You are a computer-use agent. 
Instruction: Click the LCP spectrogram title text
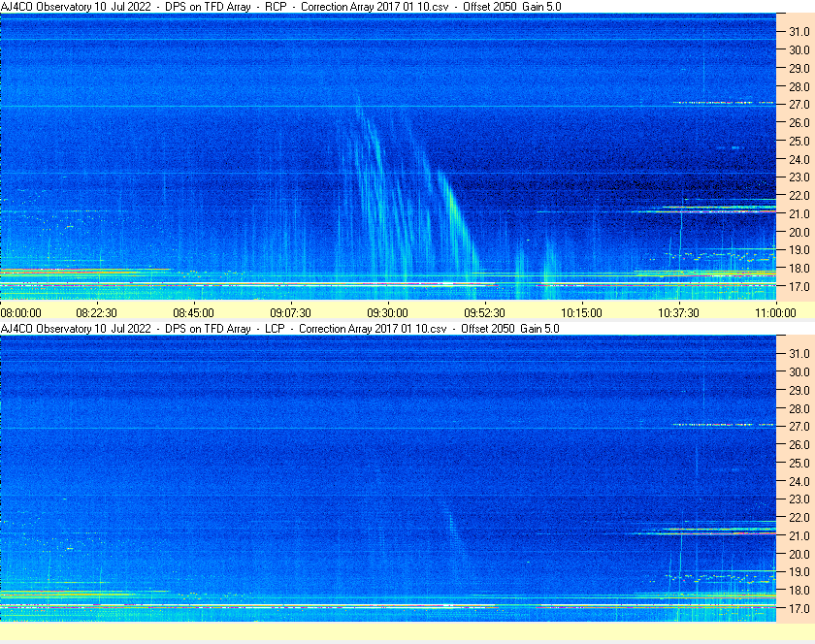280,329
